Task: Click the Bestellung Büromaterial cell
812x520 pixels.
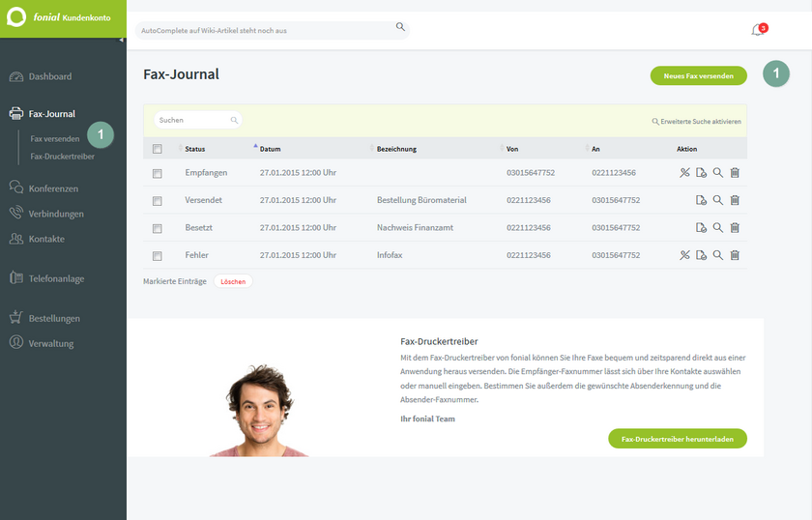Action: tap(421, 200)
